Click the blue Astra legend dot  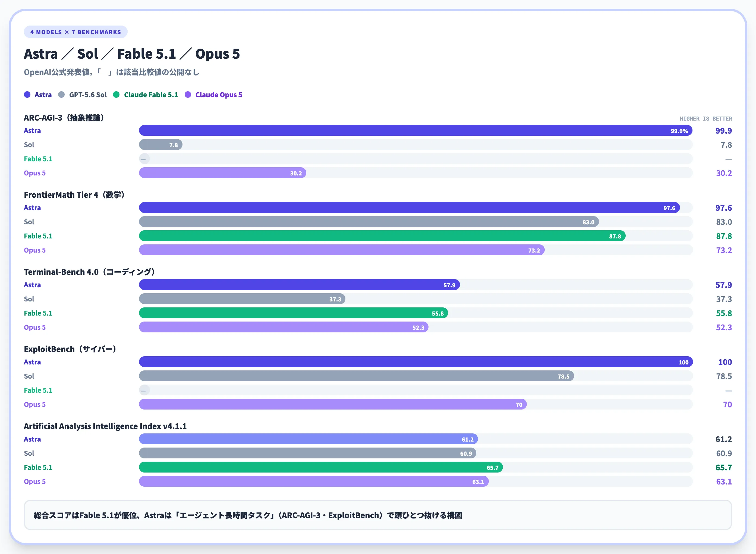click(27, 95)
